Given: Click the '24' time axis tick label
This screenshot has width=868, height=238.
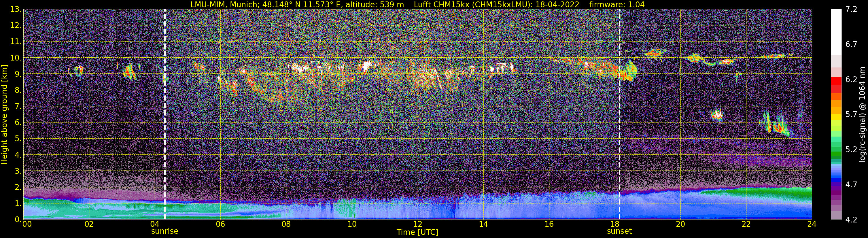Looking at the screenshot, I should tap(812, 224).
